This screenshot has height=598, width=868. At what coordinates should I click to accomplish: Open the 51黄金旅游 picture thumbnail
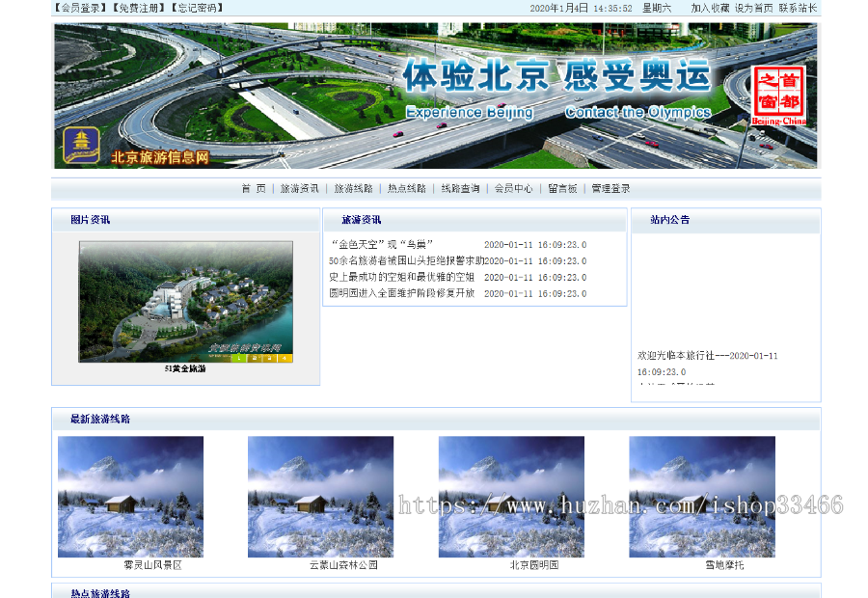186,301
